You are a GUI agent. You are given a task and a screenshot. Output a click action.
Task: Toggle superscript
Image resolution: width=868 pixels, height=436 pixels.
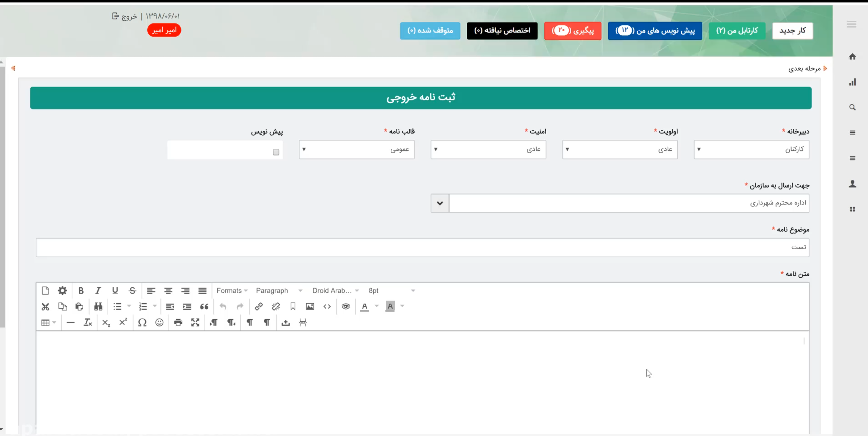(123, 323)
